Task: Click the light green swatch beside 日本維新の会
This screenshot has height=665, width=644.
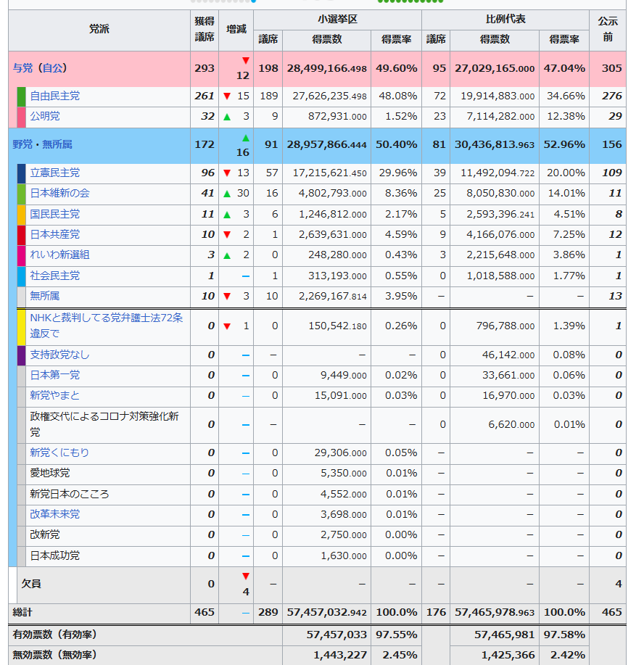Action: tap(21, 194)
